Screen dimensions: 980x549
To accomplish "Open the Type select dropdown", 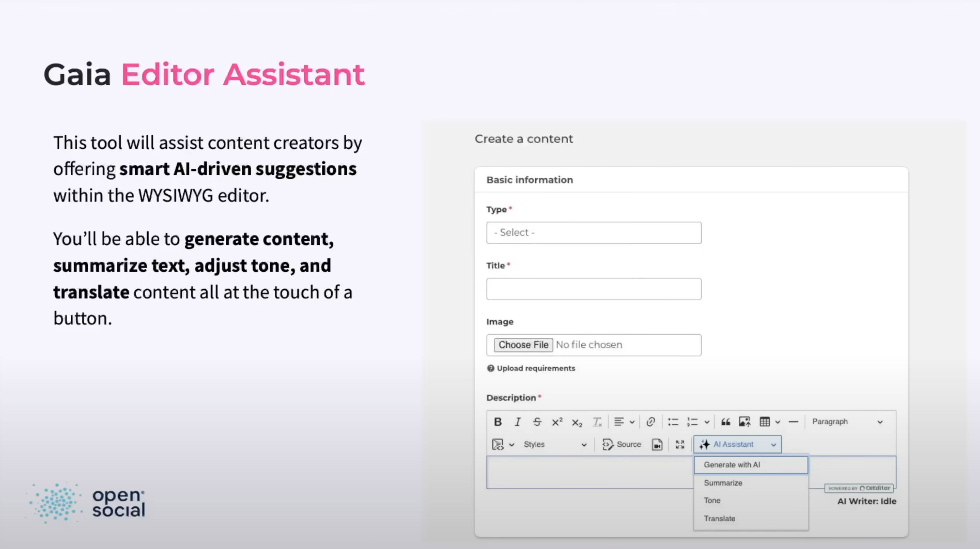I will [x=593, y=233].
